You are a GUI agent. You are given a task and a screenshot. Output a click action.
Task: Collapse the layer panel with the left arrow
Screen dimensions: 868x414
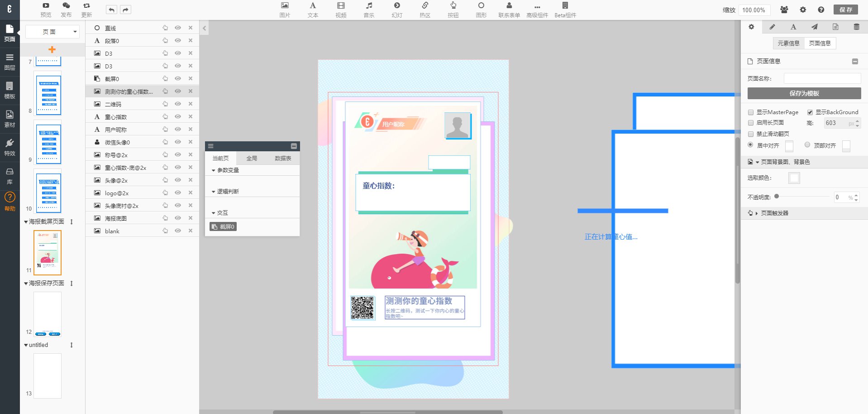205,28
